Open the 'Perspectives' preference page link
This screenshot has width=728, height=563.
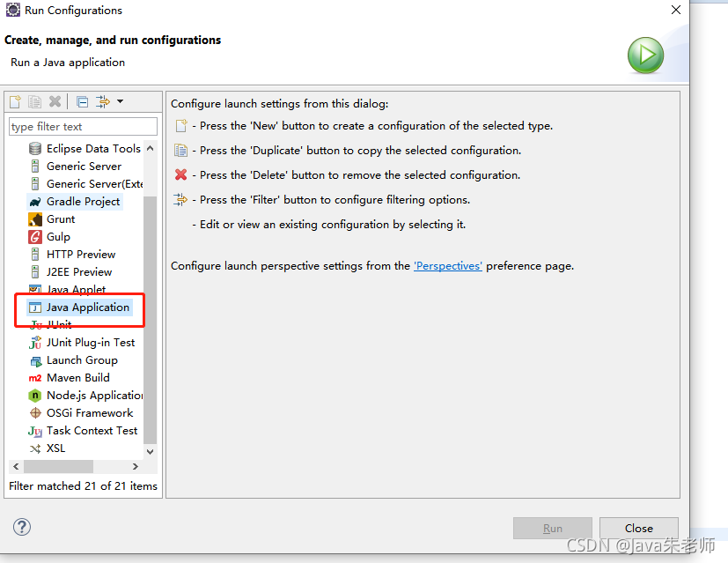(x=447, y=266)
